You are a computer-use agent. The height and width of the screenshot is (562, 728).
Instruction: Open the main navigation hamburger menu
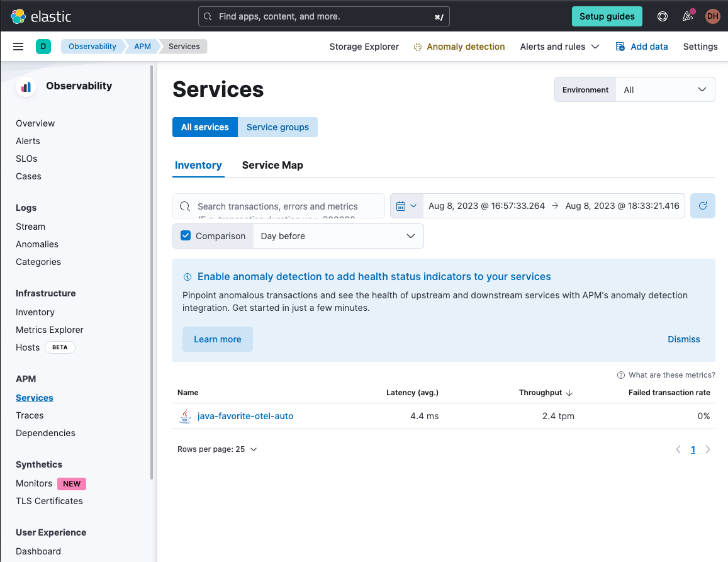coord(18,46)
